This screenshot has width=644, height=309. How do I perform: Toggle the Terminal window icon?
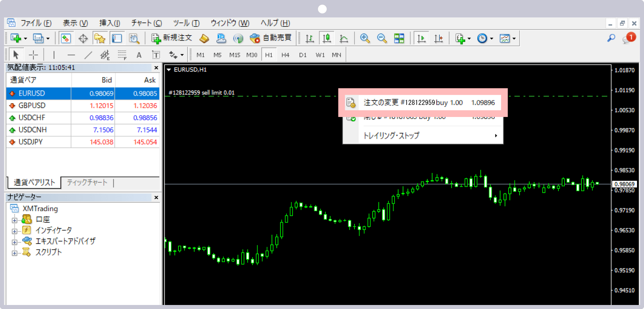pos(117,39)
